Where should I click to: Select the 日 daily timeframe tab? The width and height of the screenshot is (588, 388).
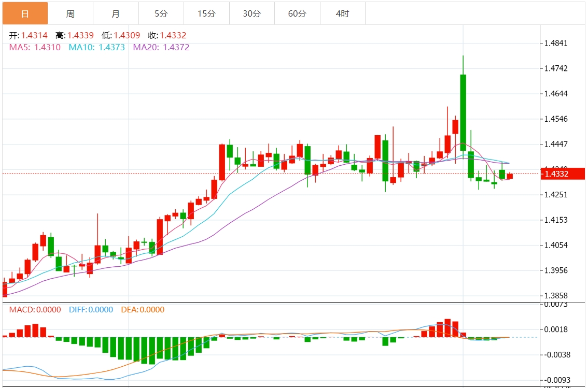pos(25,13)
